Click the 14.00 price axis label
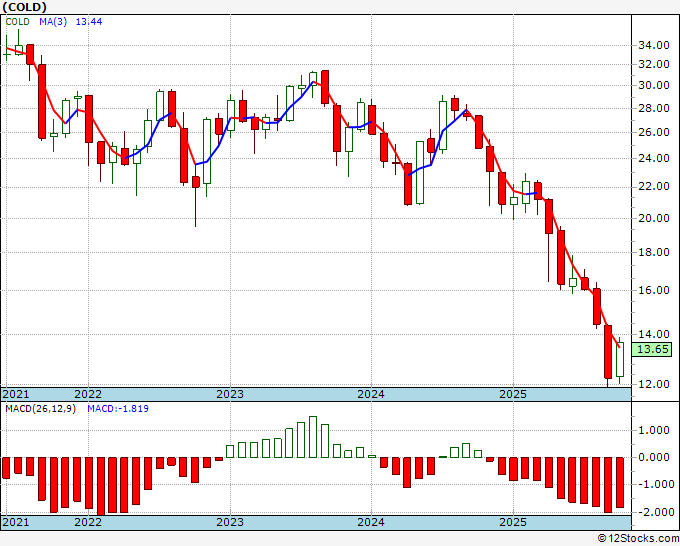Screen dimensions: 680x546 654,334
